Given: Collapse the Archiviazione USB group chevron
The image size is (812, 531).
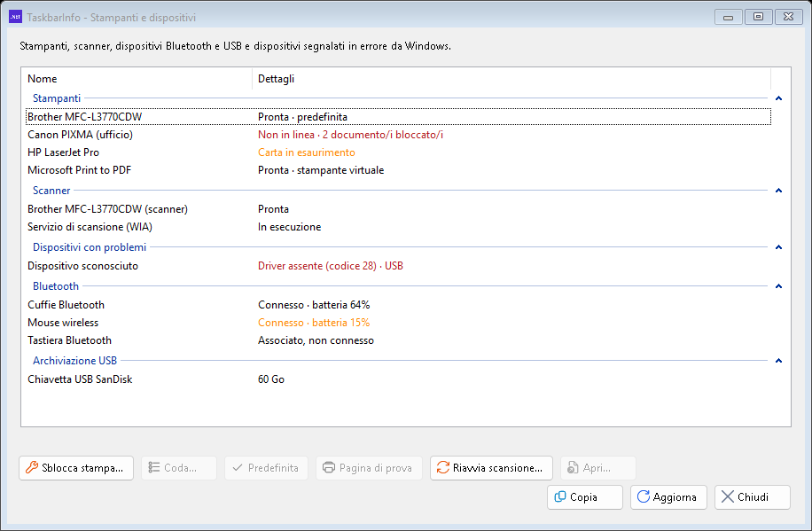Looking at the screenshot, I should (x=778, y=361).
